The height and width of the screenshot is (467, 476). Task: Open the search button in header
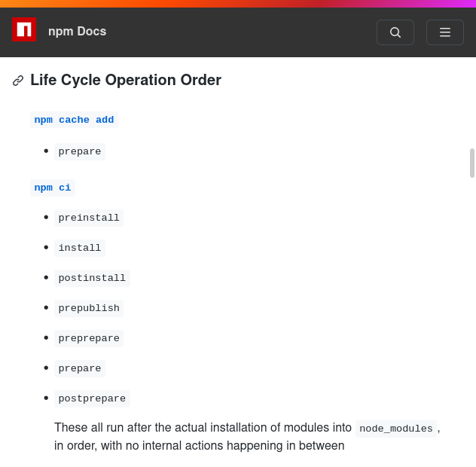[x=395, y=32]
